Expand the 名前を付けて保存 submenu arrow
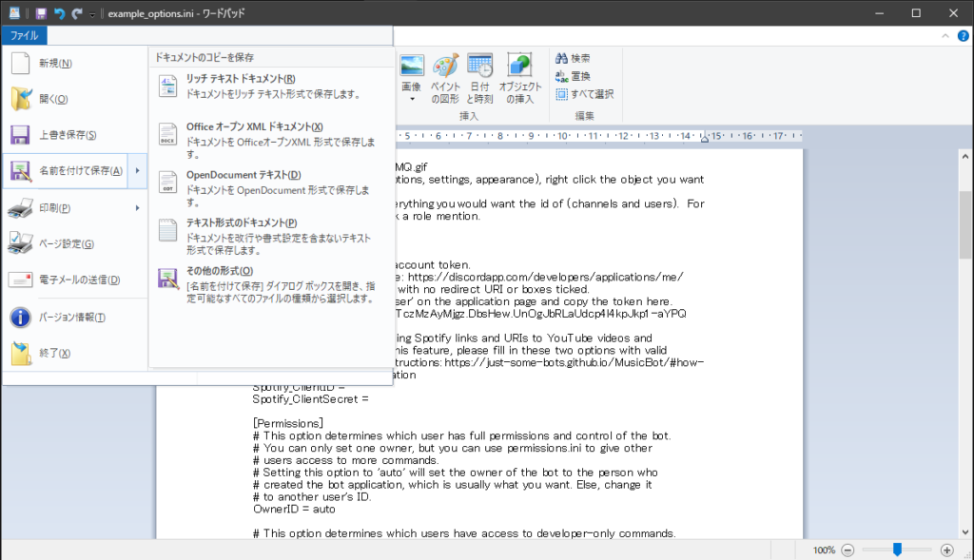The image size is (974, 560). coord(137,171)
